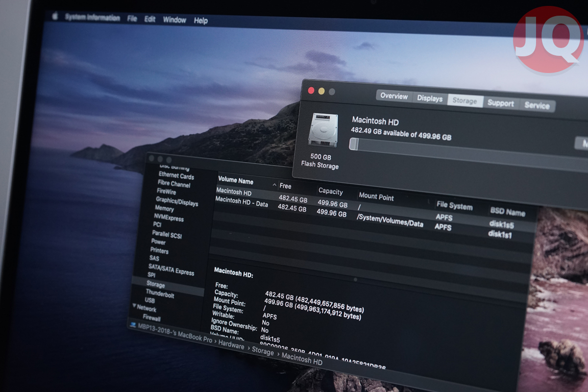Click "499.96 GB (499,963,174,912 bytes)" in details
588x392 pixels.
pos(313,309)
